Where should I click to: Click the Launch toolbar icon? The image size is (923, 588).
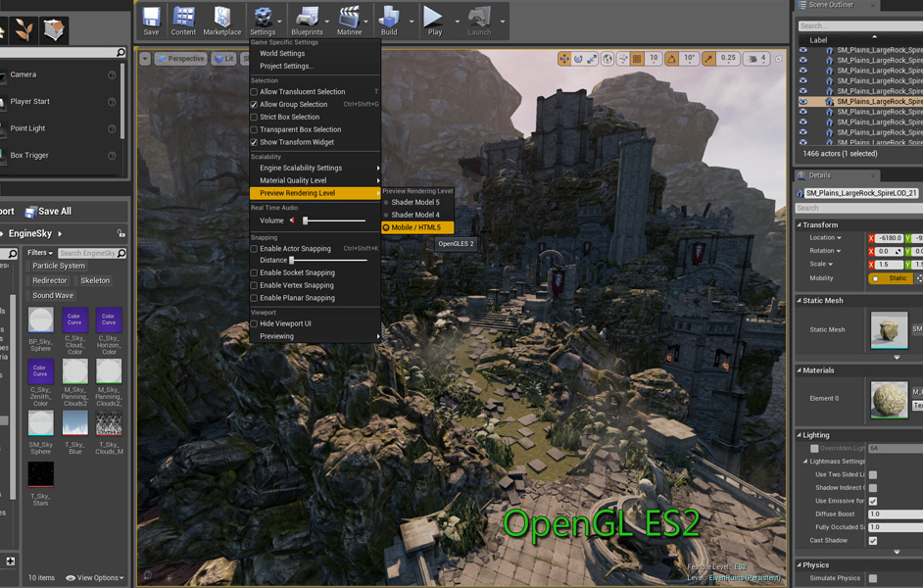pos(479,17)
